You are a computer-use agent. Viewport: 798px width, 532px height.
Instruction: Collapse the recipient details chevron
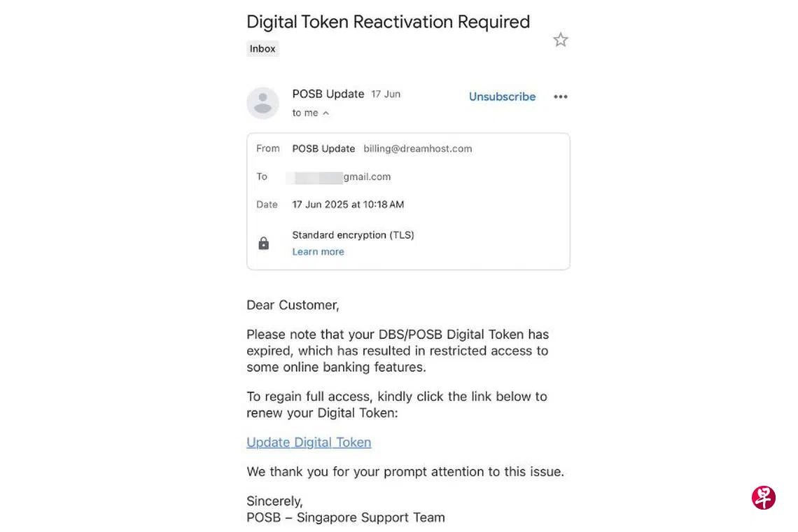point(325,113)
